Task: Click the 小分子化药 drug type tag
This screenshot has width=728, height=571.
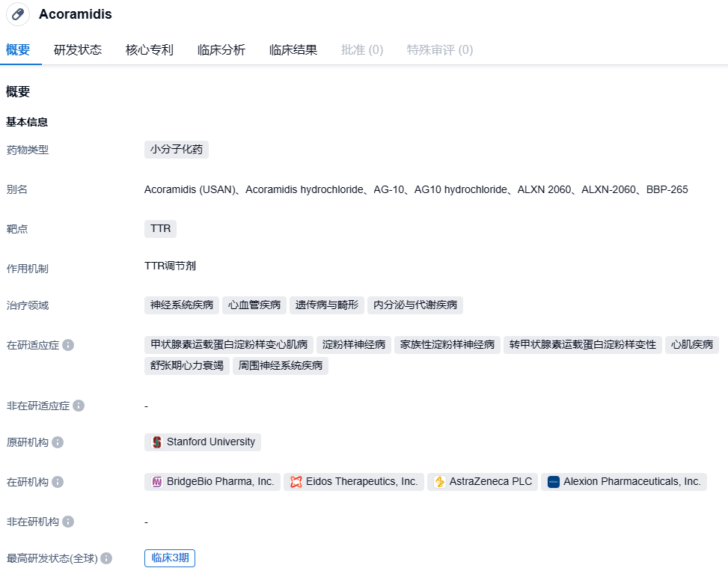Action: [177, 150]
